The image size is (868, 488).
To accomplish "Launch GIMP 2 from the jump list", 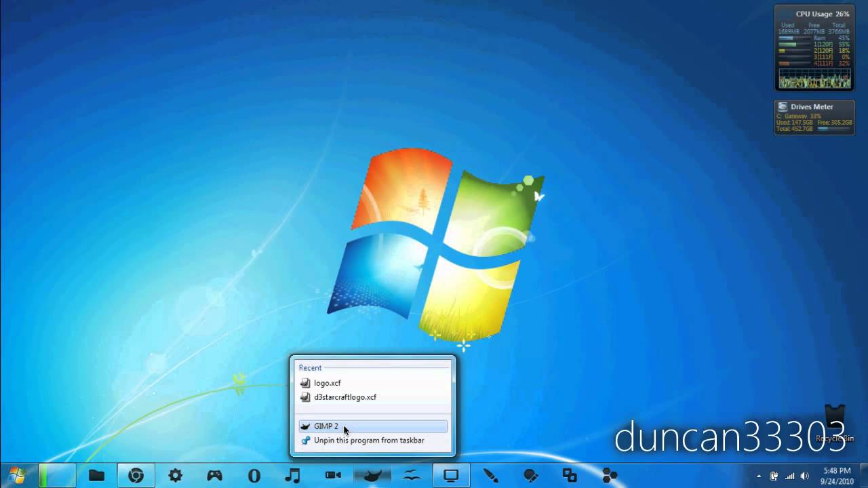I will 373,426.
